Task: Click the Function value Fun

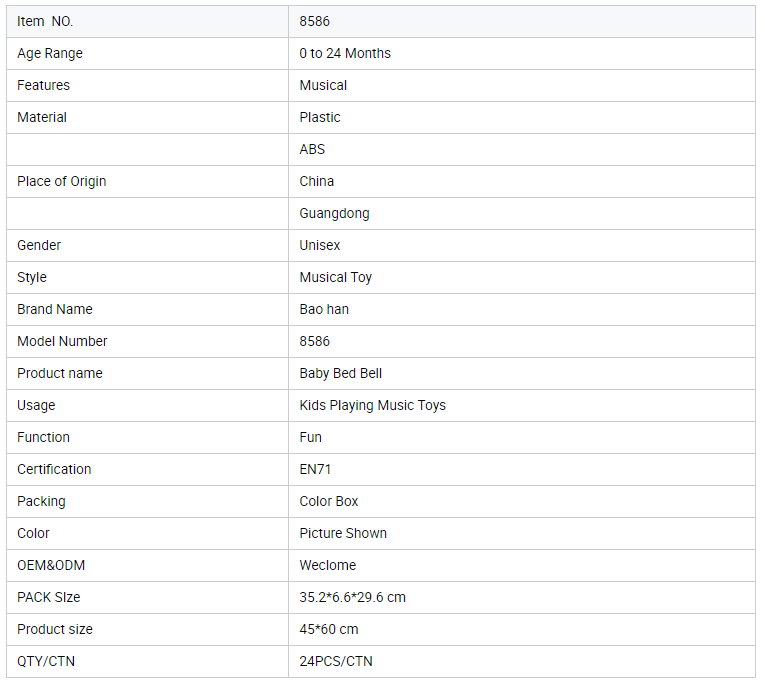Action: click(310, 437)
